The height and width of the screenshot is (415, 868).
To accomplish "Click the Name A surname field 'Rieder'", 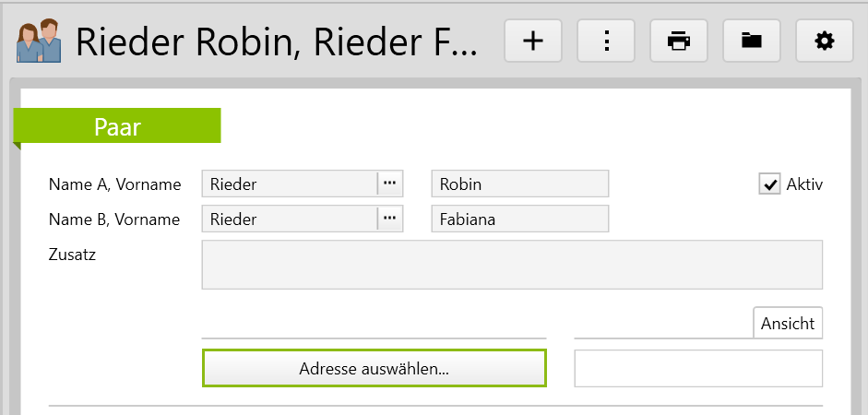I will [289, 184].
